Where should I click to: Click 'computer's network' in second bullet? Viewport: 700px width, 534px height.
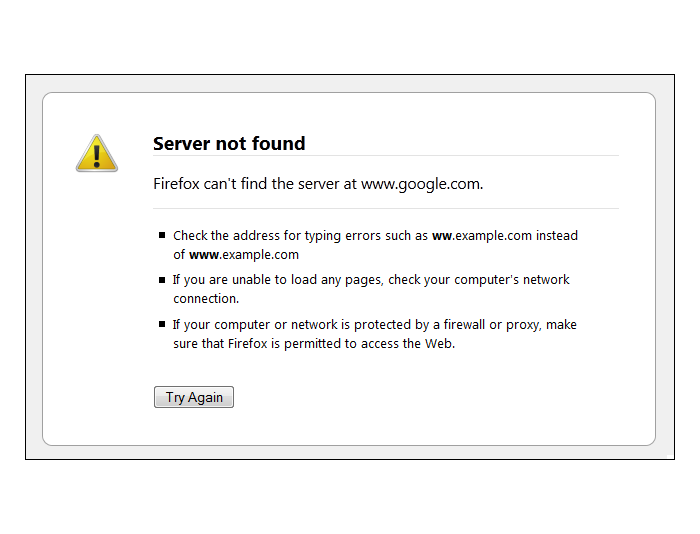point(512,280)
